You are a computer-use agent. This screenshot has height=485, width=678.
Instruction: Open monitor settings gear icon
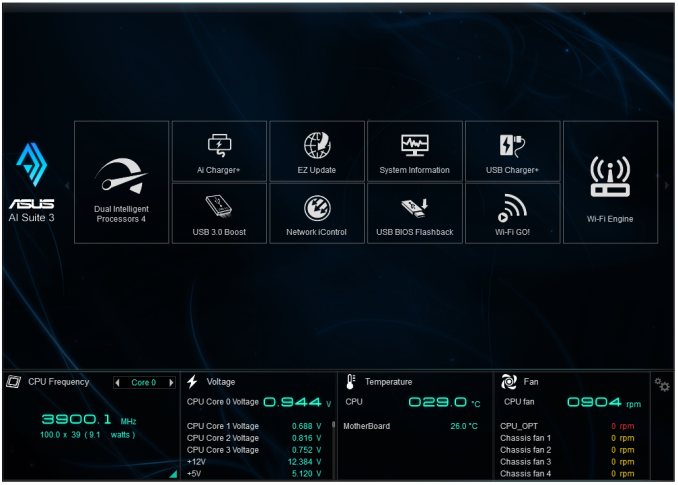point(662,384)
